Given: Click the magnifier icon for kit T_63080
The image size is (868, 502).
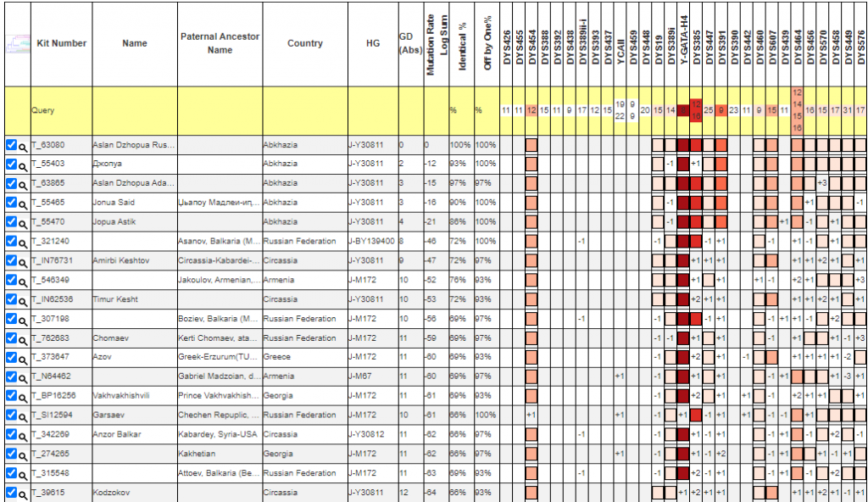Looking at the screenshot, I should 24,145.
